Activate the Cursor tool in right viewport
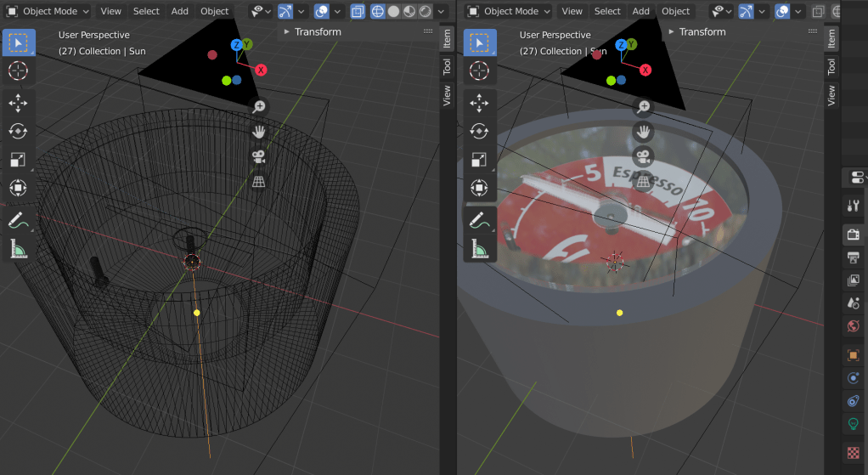The width and height of the screenshot is (868, 475). point(479,71)
